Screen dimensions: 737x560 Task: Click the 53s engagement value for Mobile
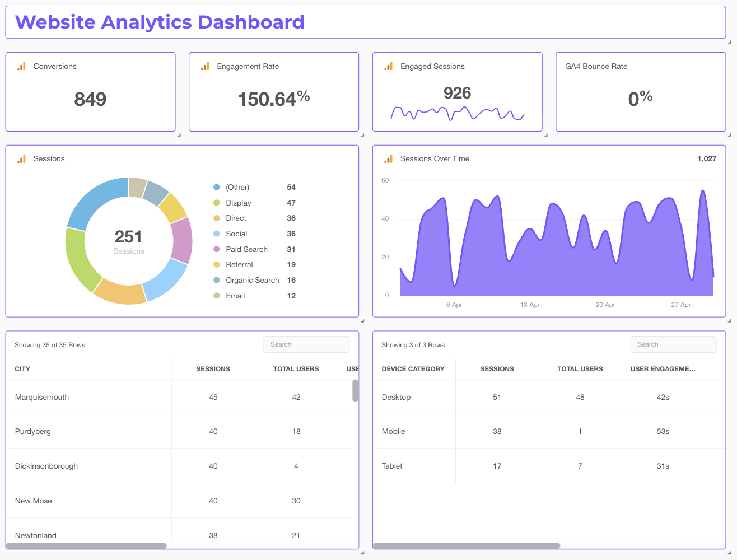tap(663, 431)
